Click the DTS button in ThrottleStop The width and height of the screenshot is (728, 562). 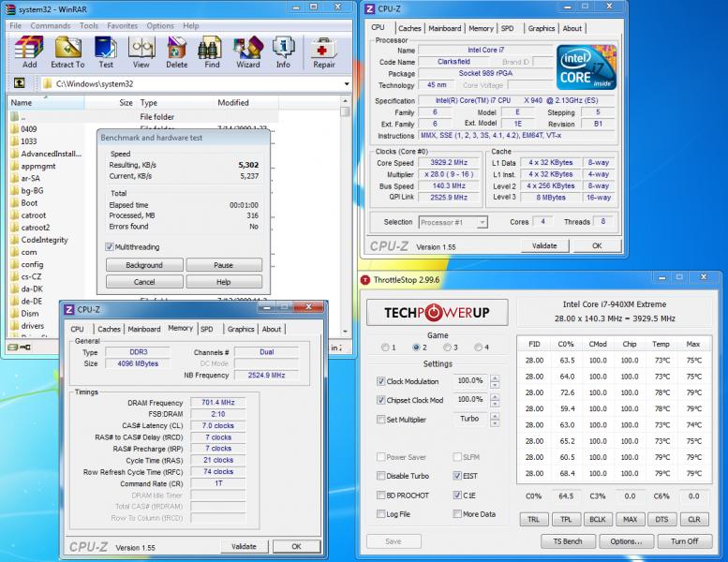(661, 519)
